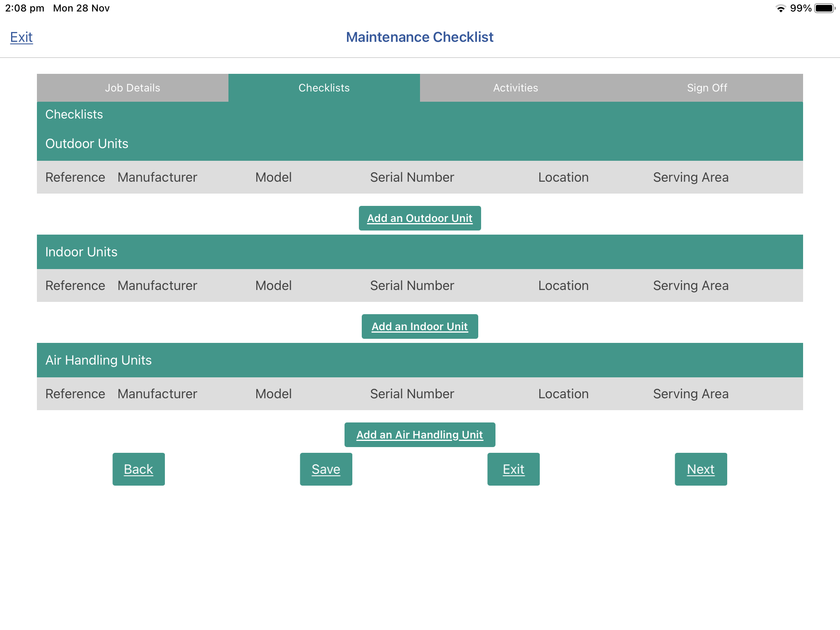Viewport: 840px width, 630px height.
Task: Tap Reference column in Outdoor Units table
Action: pyautogui.click(x=75, y=177)
